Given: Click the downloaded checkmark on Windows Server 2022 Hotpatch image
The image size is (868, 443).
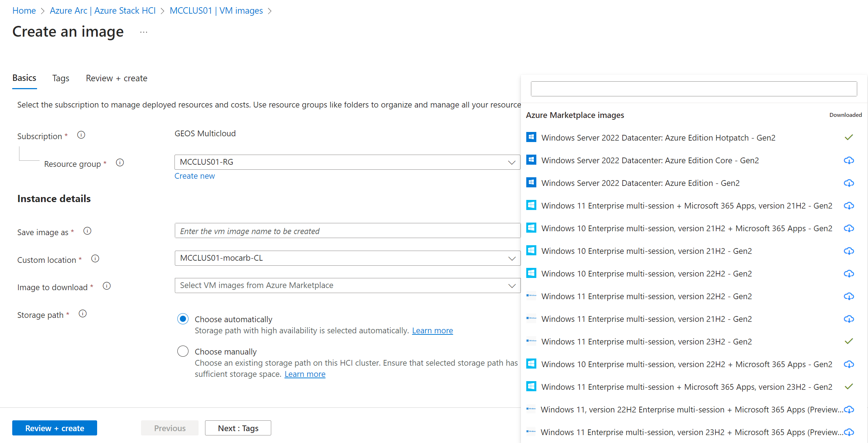Looking at the screenshot, I should coord(849,137).
